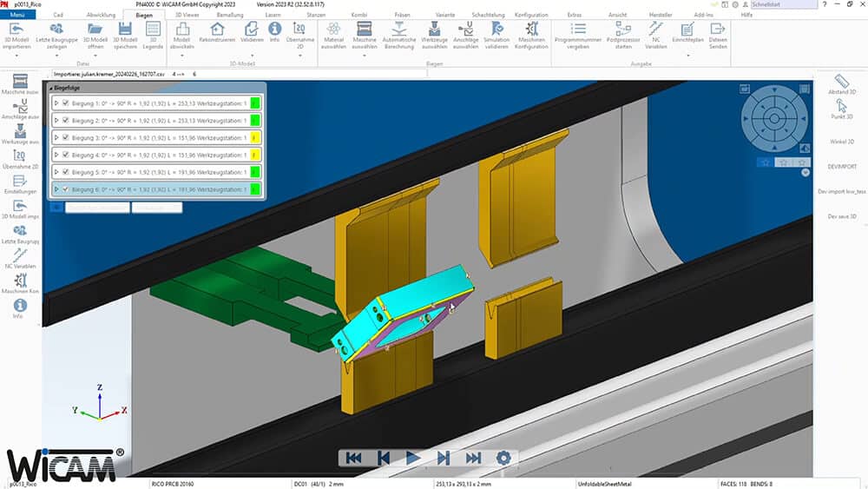Jump to simulation start
Viewport: 868px width, 489px height.
coord(353,458)
